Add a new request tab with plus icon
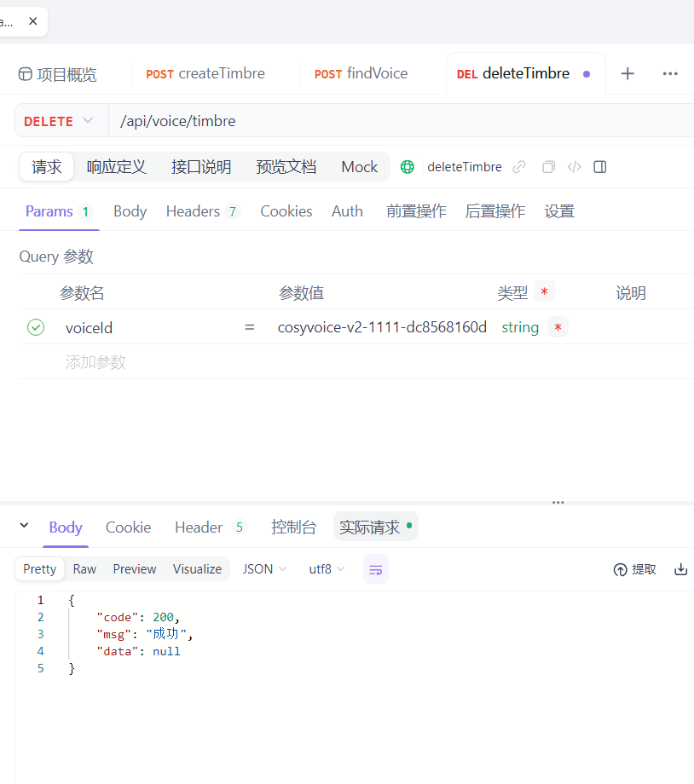This screenshot has height=784, width=694. (627, 73)
